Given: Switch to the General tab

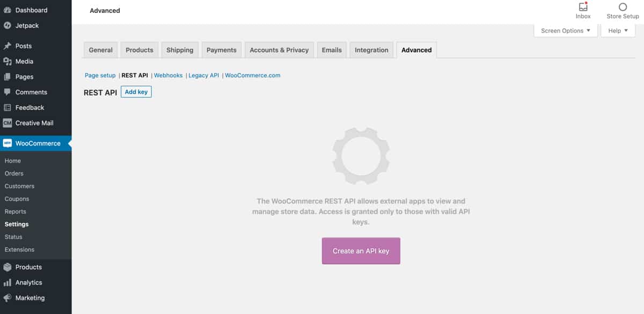Looking at the screenshot, I should pos(101,50).
